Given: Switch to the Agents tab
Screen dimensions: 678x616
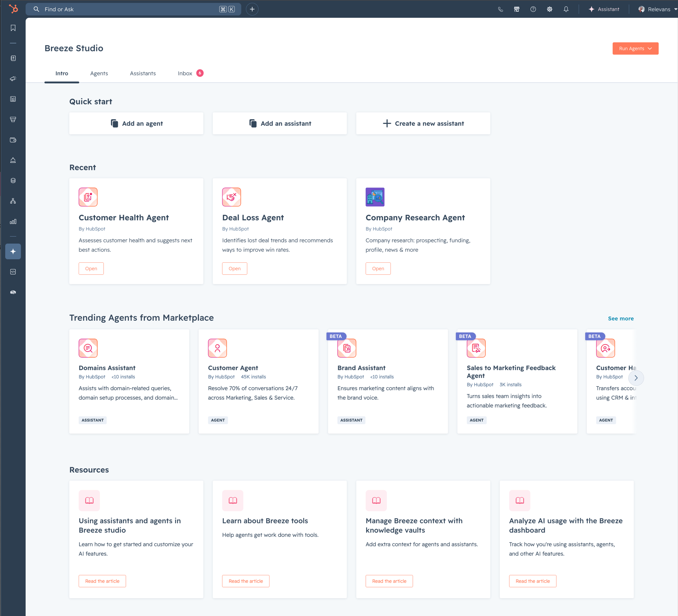Looking at the screenshot, I should pos(99,73).
